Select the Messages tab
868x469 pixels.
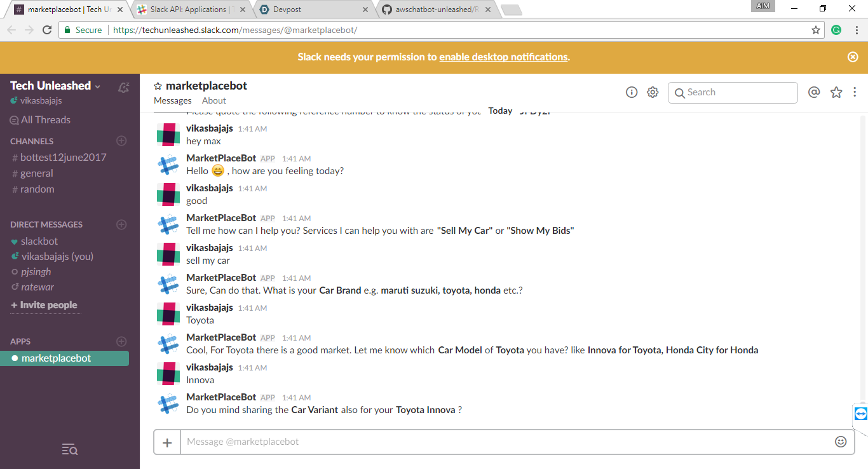173,101
